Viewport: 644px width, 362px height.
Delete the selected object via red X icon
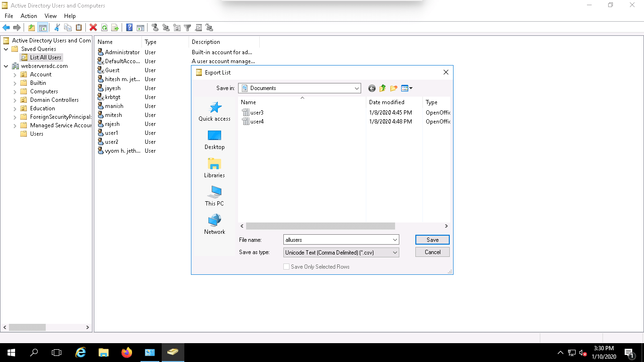click(x=93, y=27)
